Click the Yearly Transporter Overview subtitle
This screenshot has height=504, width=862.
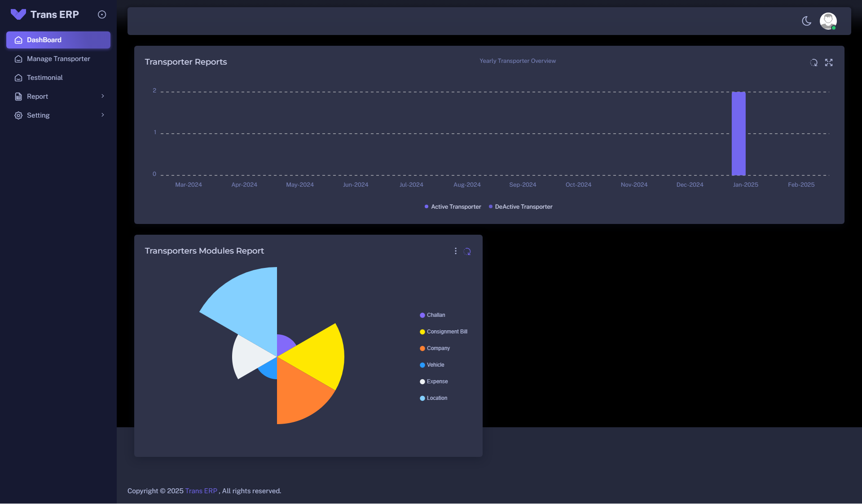pos(518,61)
